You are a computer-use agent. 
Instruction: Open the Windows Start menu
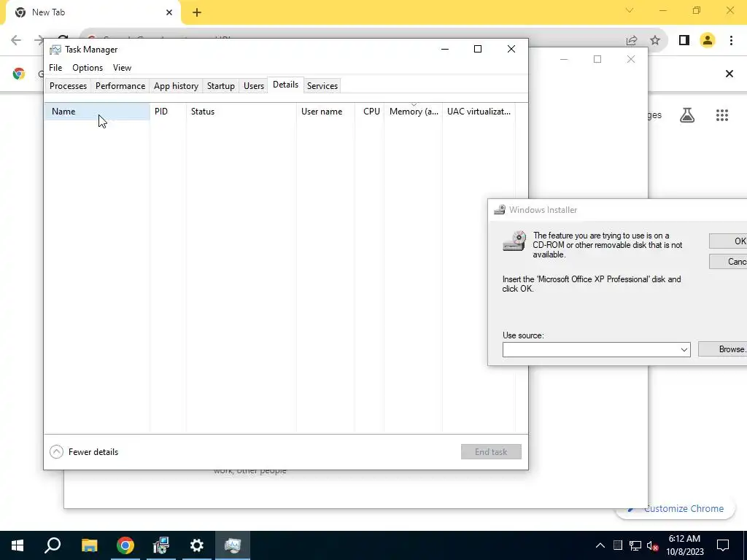18,545
